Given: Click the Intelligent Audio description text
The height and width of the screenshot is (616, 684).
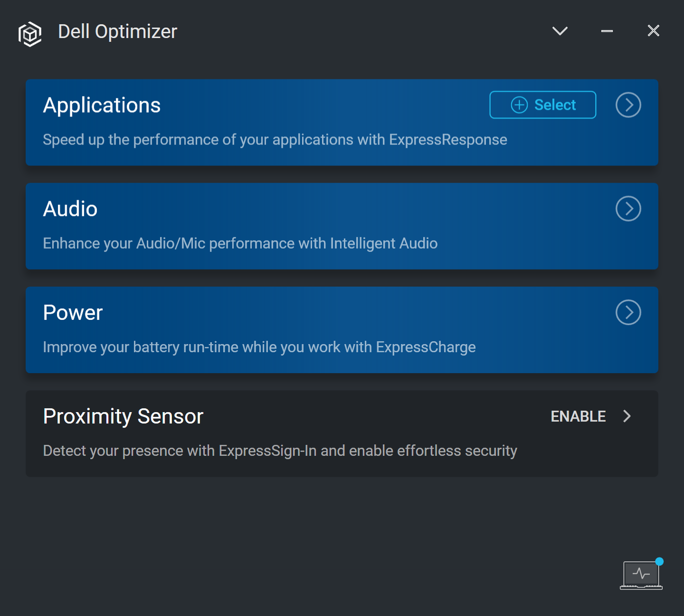Looking at the screenshot, I should [x=240, y=243].
